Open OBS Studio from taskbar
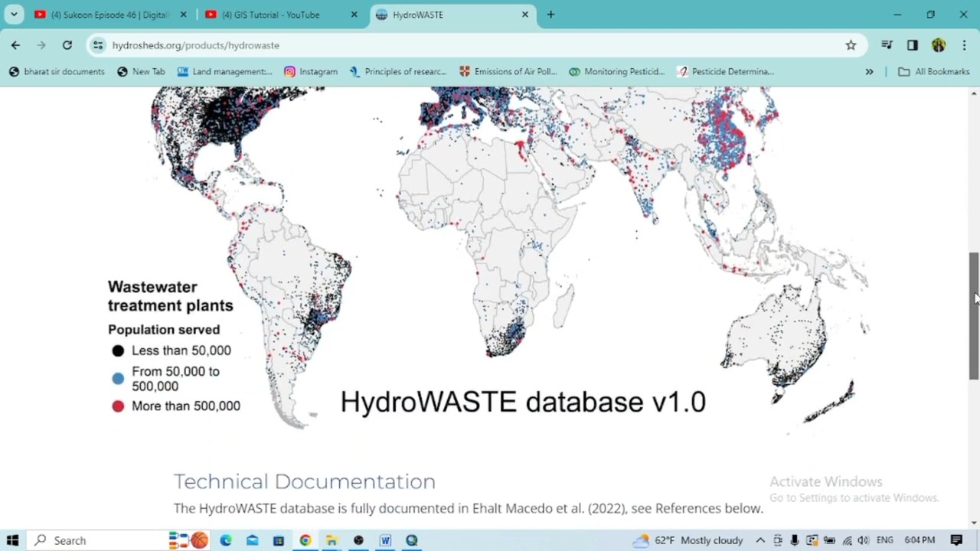Screen dimensions: 980x551 coord(358,540)
